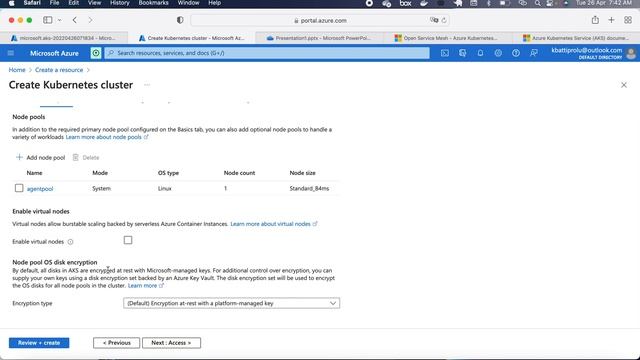Click Standard_B4ms node size cell
640x360 pixels.
[x=309, y=189]
